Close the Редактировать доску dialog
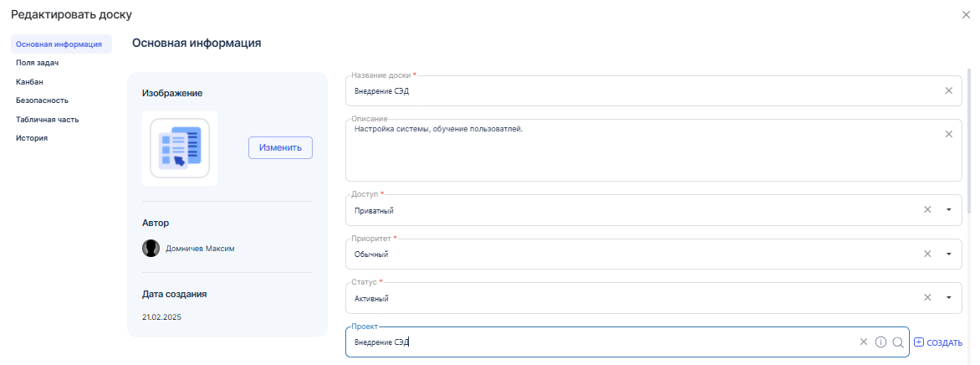The width and height of the screenshot is (980, 365). click(967, 15)
